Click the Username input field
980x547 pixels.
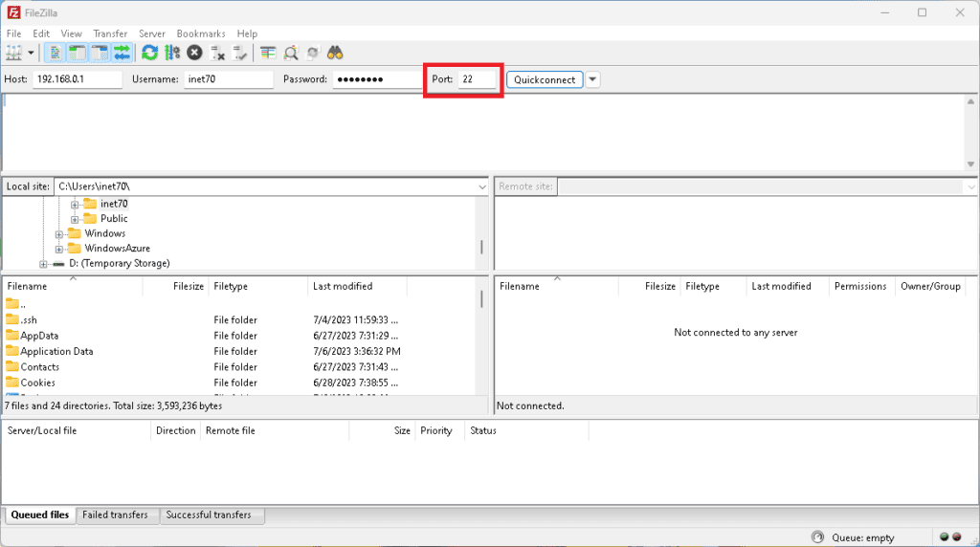[229, 79]
